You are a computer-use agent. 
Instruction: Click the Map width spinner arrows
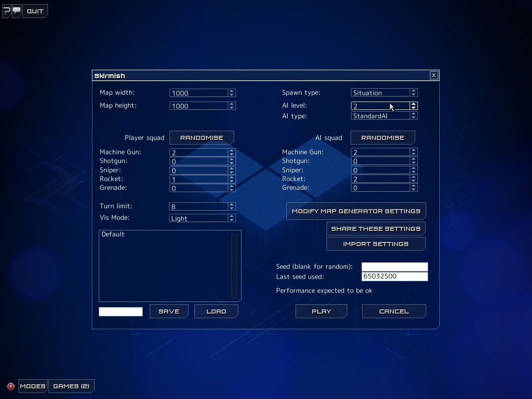[232, 93]
